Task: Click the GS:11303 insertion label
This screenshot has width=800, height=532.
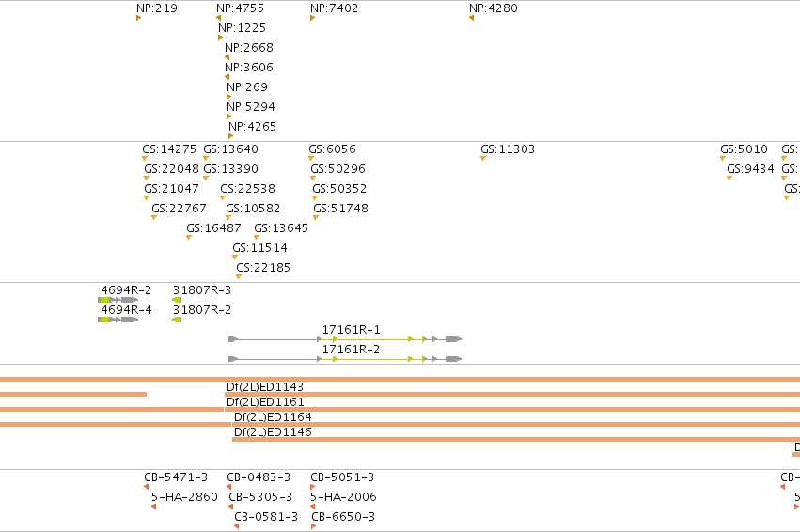Action: coord(508,149)
